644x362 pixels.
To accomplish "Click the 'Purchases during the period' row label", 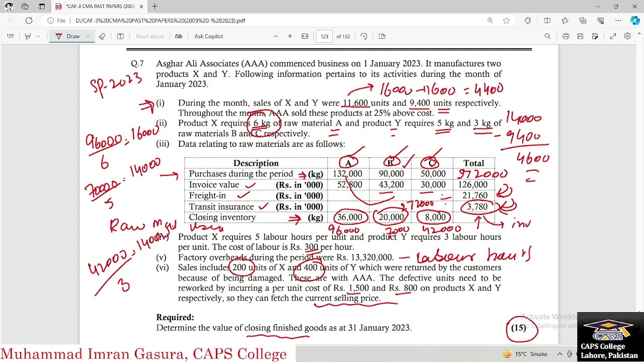I will (240, 174).
